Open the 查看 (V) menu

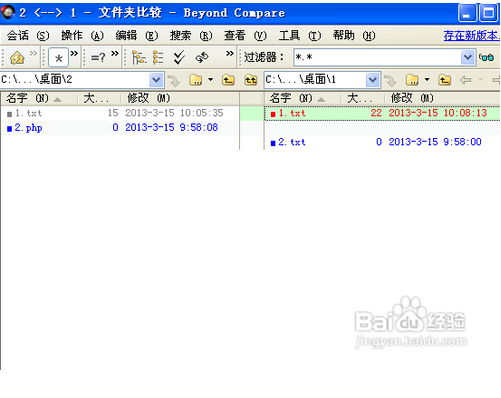[245, 35]
